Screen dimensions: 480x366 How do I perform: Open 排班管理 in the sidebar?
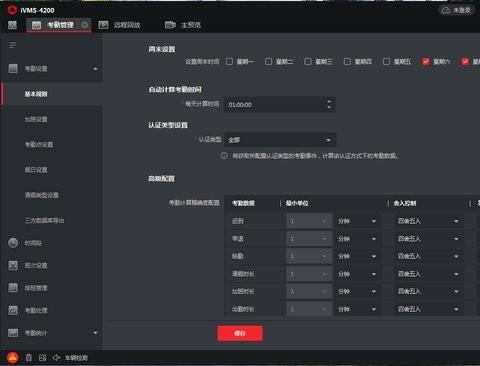pyautogui.click(x=36, y=288)
